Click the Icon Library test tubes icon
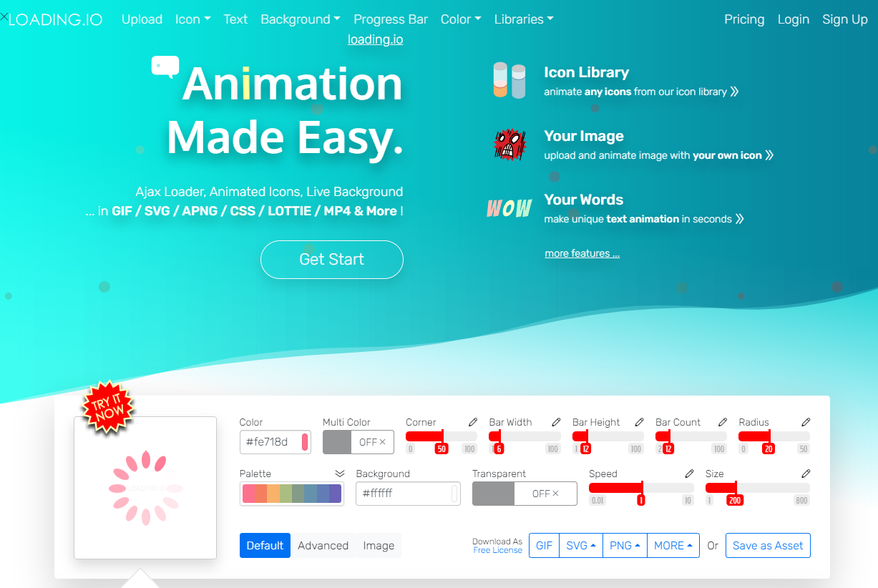This screenshot has width=878, height=588. (x=509, y=80)
